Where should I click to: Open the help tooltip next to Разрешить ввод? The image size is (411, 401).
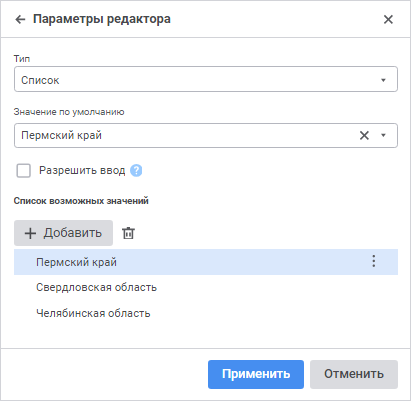tap(136, 171)
